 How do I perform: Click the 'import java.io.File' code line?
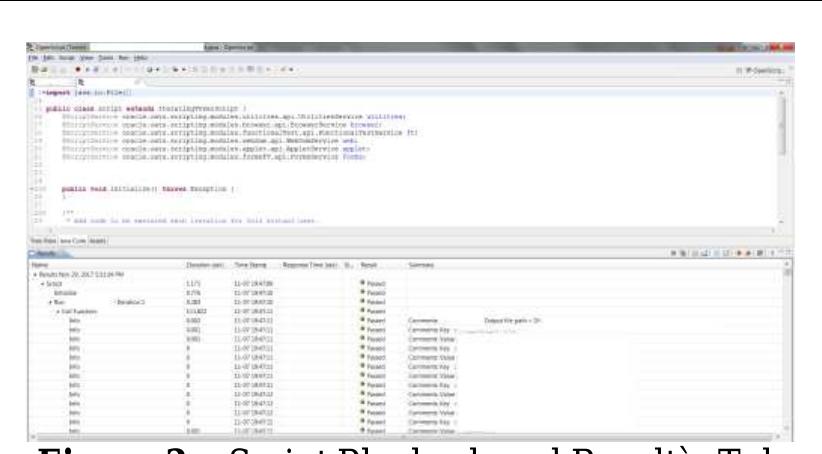pos(88,93)
